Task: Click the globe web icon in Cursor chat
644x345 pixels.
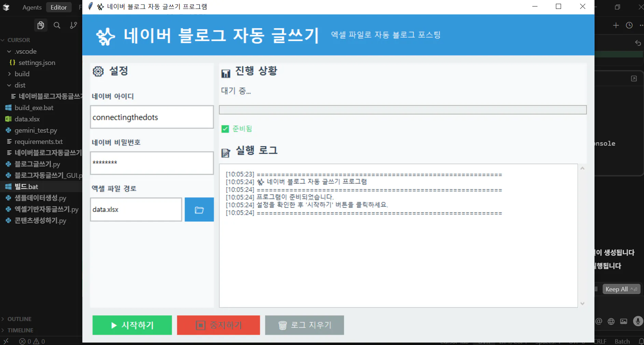Action: coord(611,321)
